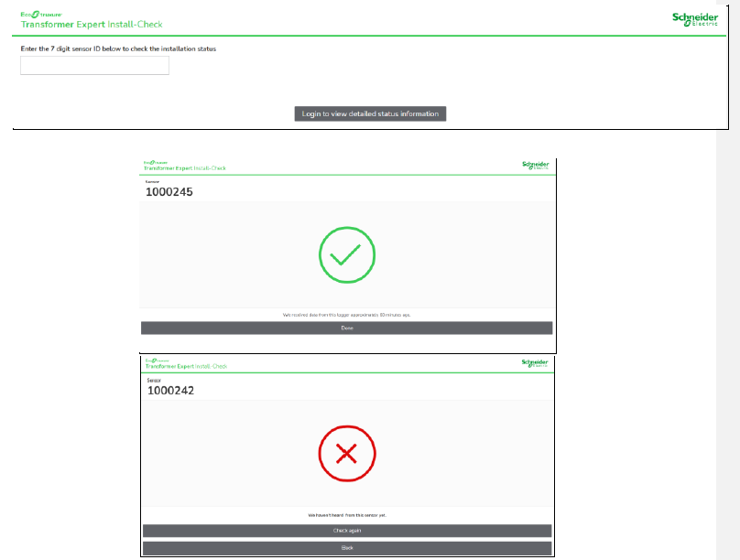Click the red X status icon
The image size is (740, 560).
[x=347, y=454]
